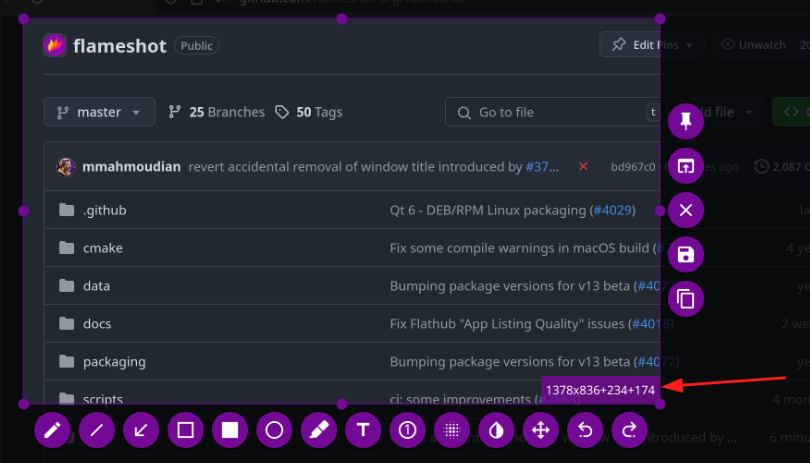The width and height of the screenshot is (810, 463).
Task: Open the packaging folder
Action: tap(114, 362)
